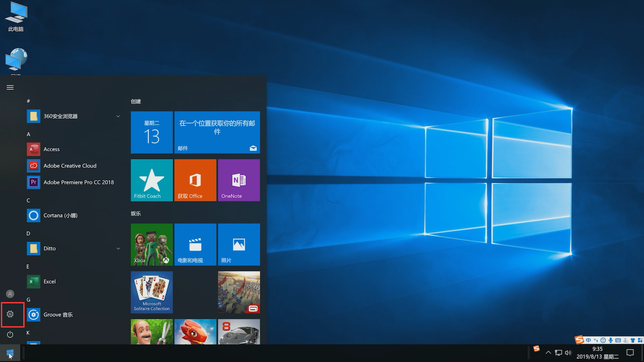This screenshot has width=644, height=362.
Task: Open Adobe Creative Cloud app
Action: pos(73,166)
